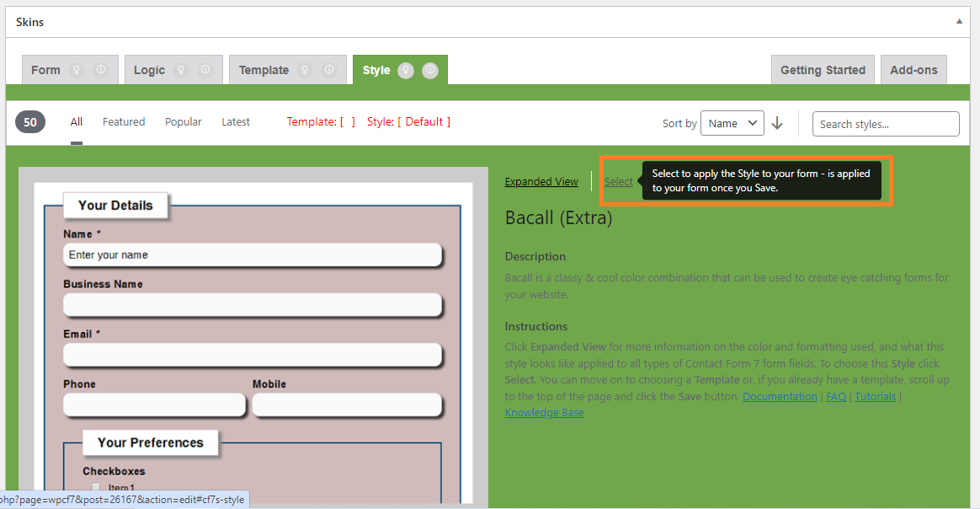Screen dimensions: 980x509
Task: Switch to the Getting Started tab
Action: 823,70
